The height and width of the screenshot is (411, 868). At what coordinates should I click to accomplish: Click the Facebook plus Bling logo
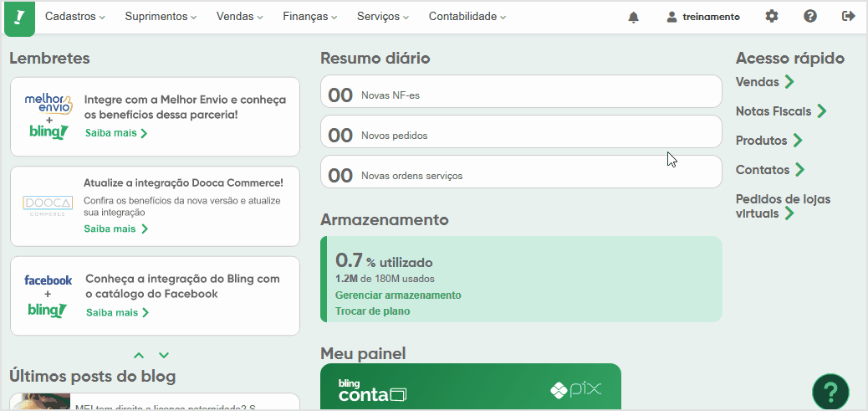click(x=49, y=295)
